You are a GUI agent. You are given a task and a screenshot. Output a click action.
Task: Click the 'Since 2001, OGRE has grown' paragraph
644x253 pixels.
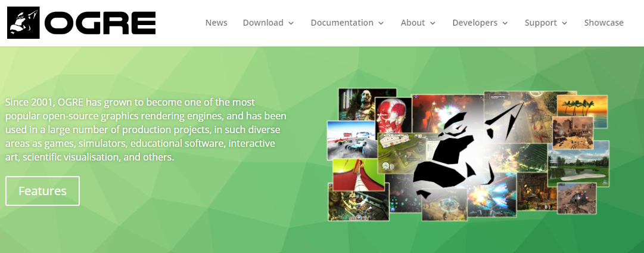[x=146, y=129]
